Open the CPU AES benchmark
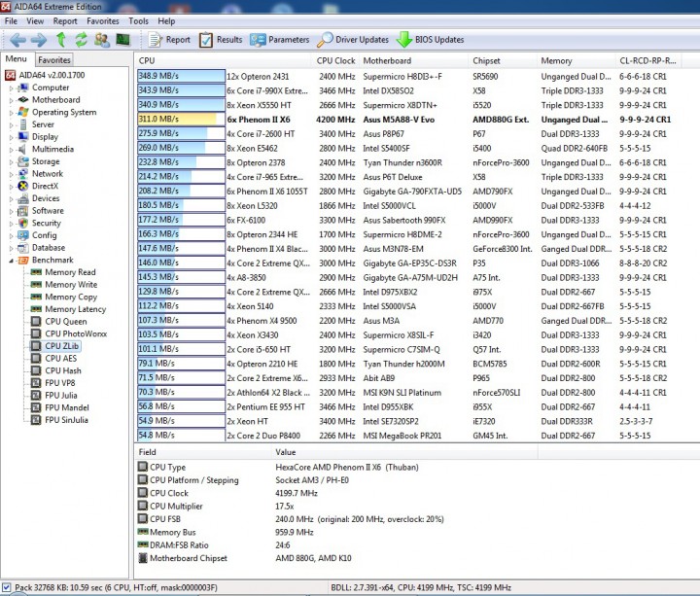The image size is (700, 596). click(60, 358)
